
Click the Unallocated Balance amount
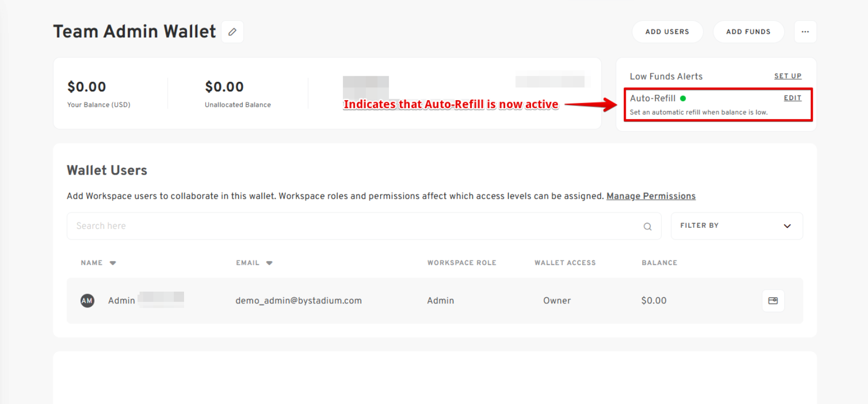coord(224,87)
